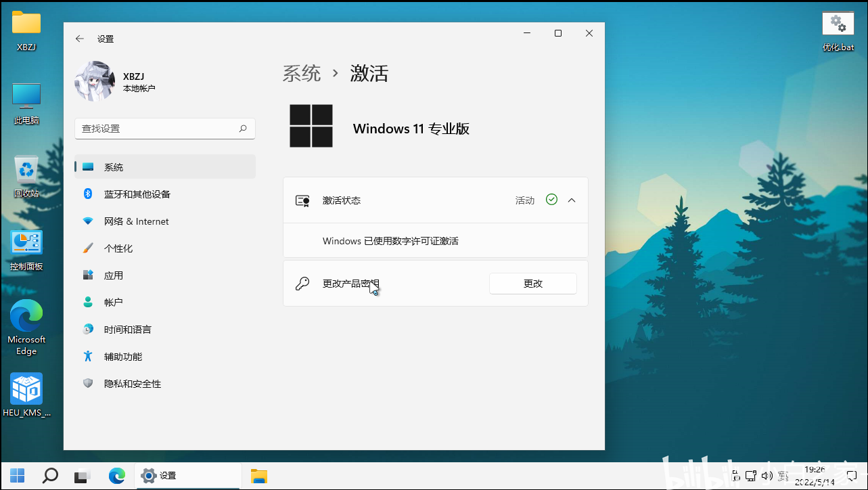Select the 回收站 recycle bin icon

[26, 177]
